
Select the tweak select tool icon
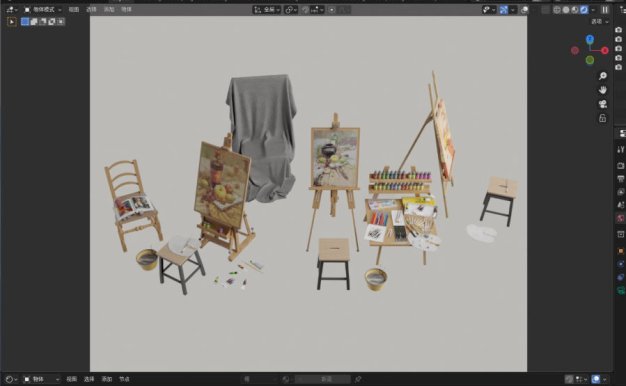[x=12, y=22]
